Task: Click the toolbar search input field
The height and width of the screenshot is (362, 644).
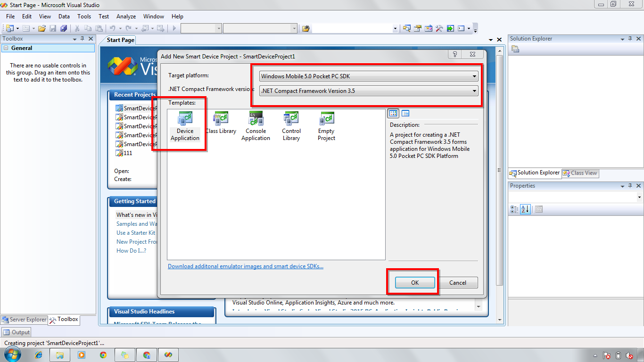Action: click(x=352, y=28)
